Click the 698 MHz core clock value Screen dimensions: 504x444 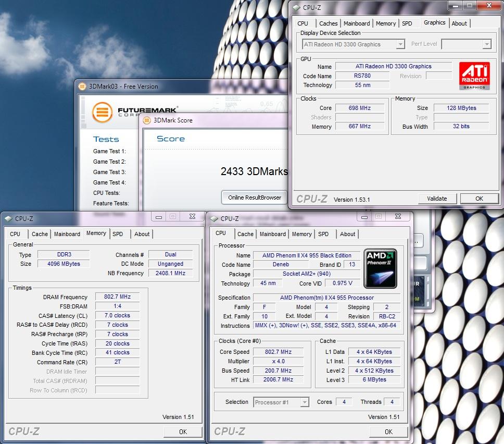click(x=360, y=108)
